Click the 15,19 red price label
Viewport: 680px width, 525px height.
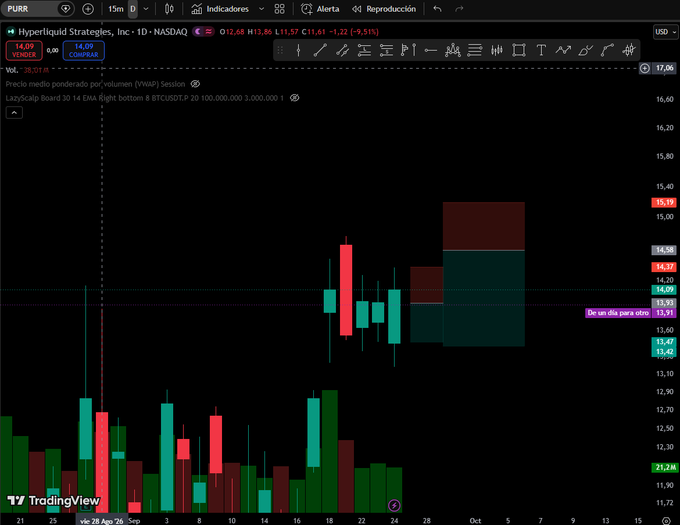click(x=664, y=202)
